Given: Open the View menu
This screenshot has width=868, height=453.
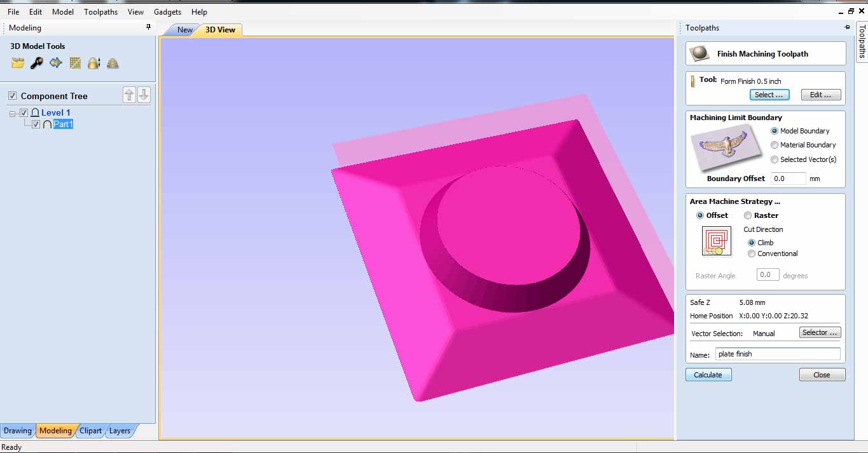Looking at the screenshot, I should 135,12.
